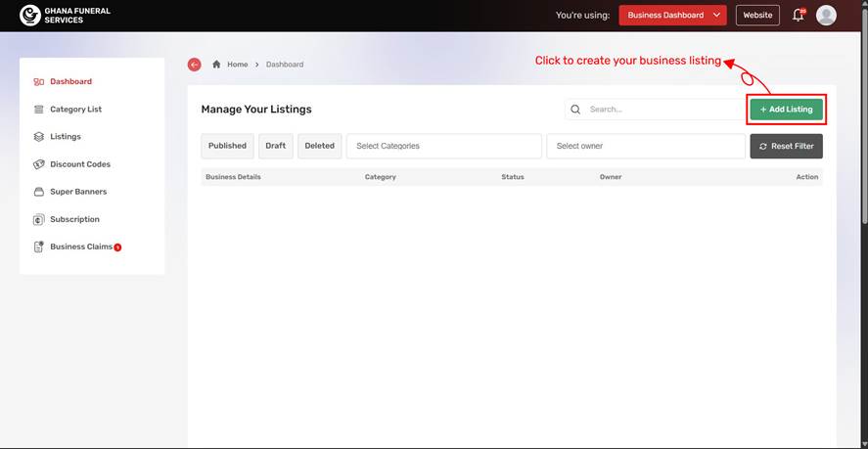Click the Status column header

(513, 177)
